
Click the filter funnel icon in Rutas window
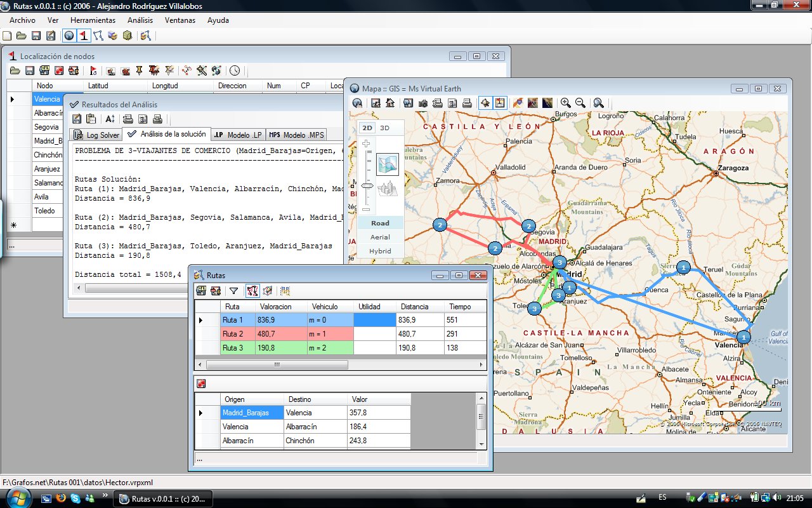coord(233,291)
